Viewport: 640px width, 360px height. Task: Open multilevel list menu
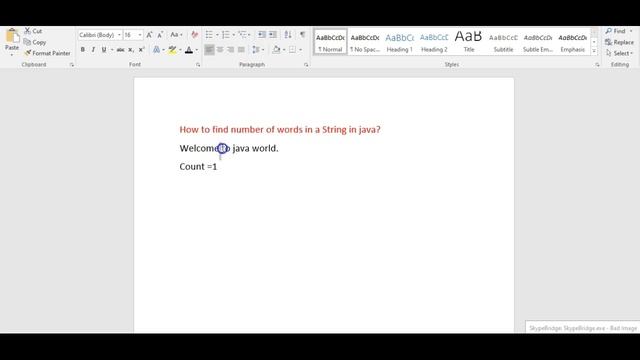coord(243,35)
